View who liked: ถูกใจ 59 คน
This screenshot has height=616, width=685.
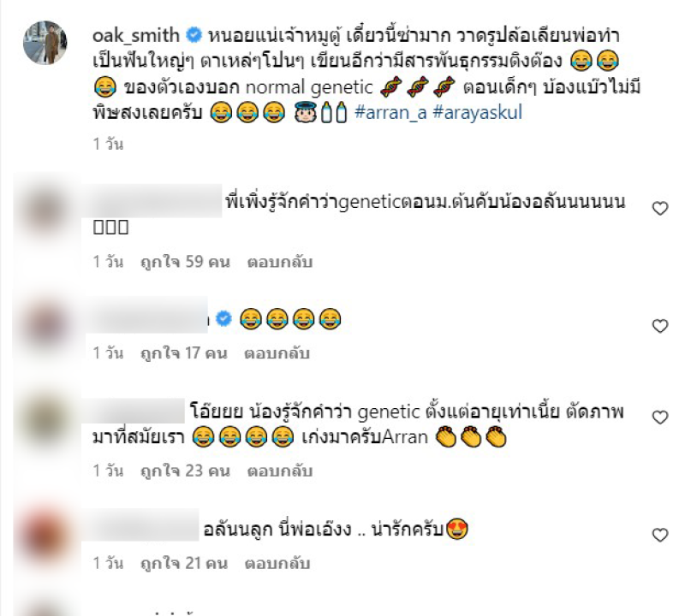click(185, 262)
